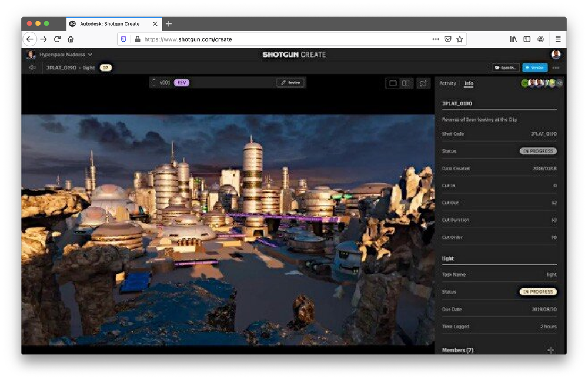Click the Cut Out value 62
This screenshot has width=588, height=380.
coord(554,203)
